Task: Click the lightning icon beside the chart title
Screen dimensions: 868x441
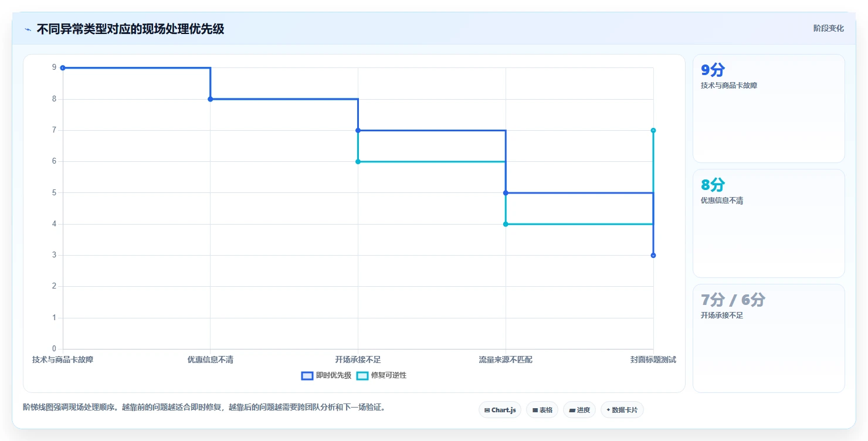Action: coord(28,29)
